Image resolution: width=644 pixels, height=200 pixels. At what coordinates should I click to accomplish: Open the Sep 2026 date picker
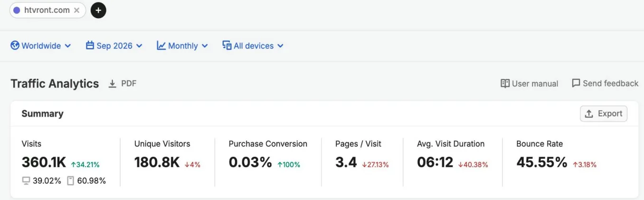coord(114,46)
